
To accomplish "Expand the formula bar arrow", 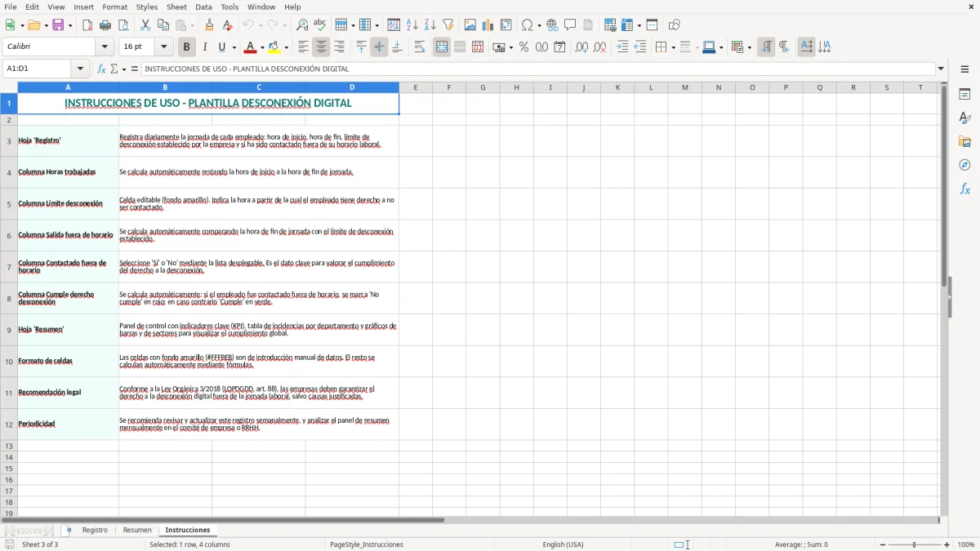I will tap(941, 69).
